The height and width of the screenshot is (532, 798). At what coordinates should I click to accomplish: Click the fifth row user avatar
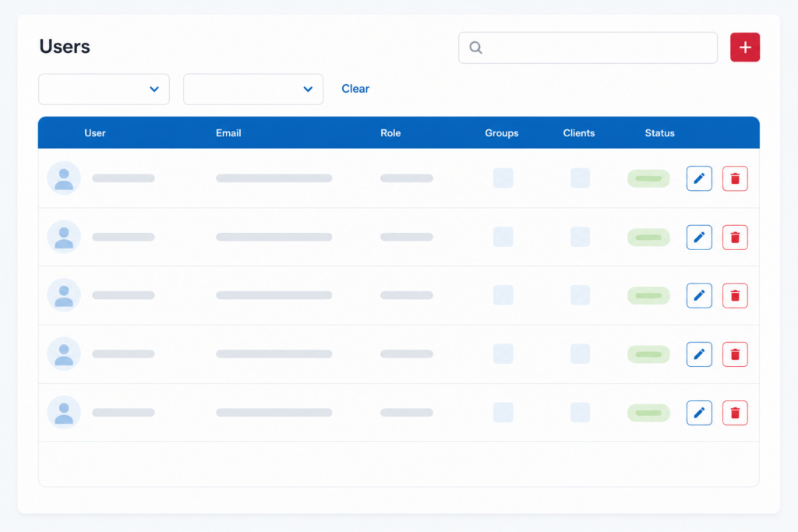pos(64,412)
